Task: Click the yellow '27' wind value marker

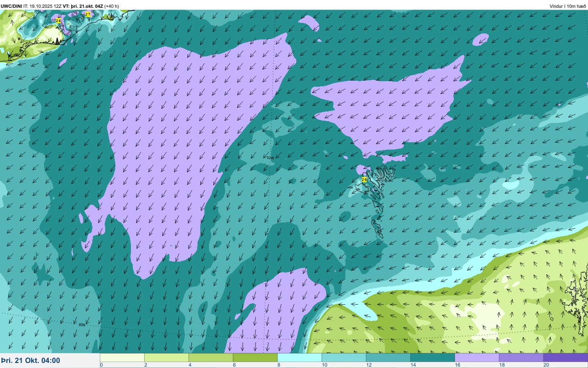Action: tap(88, 15)
